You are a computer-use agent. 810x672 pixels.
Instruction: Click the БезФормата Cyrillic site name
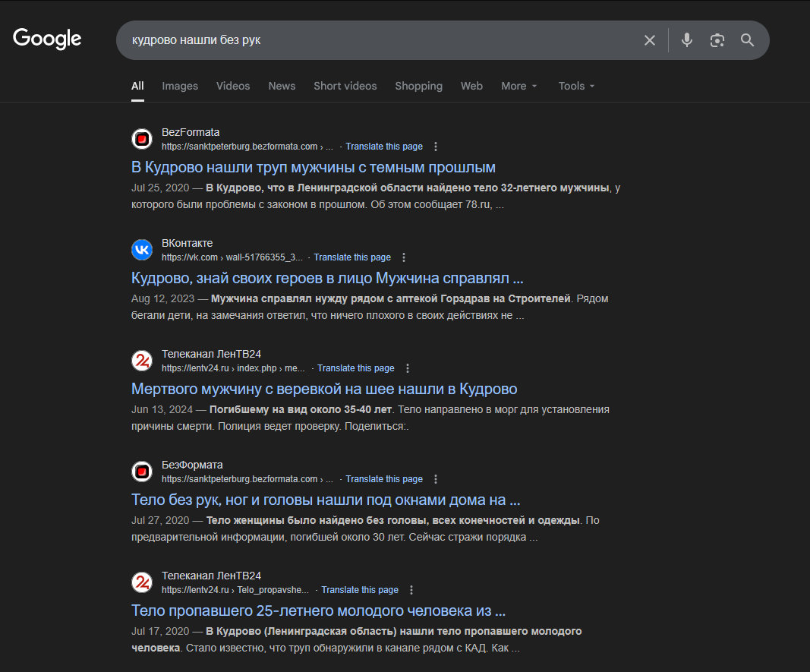192,465
